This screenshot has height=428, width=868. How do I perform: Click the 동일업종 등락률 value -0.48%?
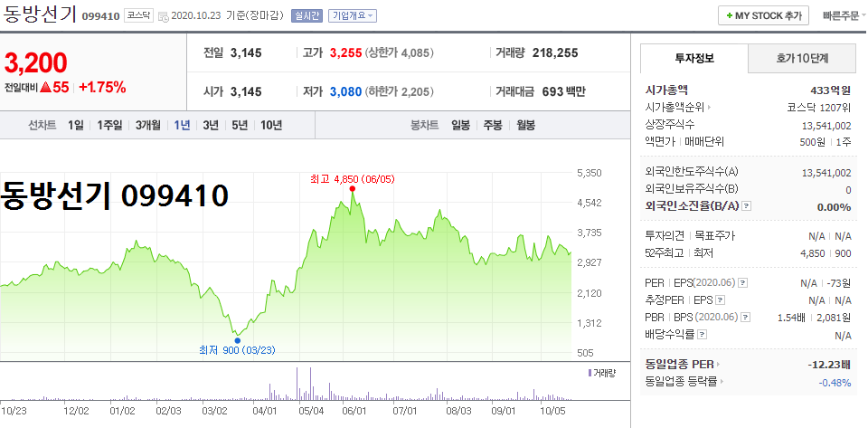(835, 382)
